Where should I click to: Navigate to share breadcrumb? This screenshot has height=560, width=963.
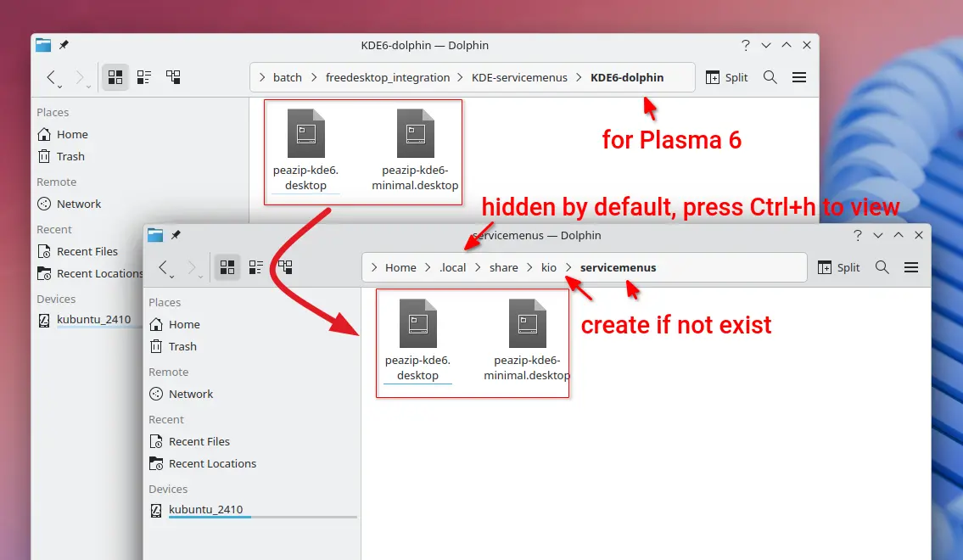pos(504,268)
